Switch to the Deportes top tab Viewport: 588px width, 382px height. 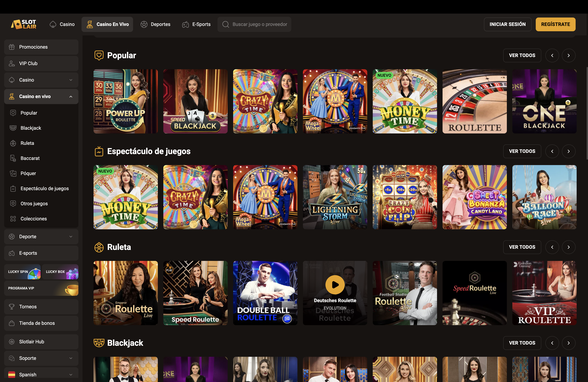coord(155,24)
